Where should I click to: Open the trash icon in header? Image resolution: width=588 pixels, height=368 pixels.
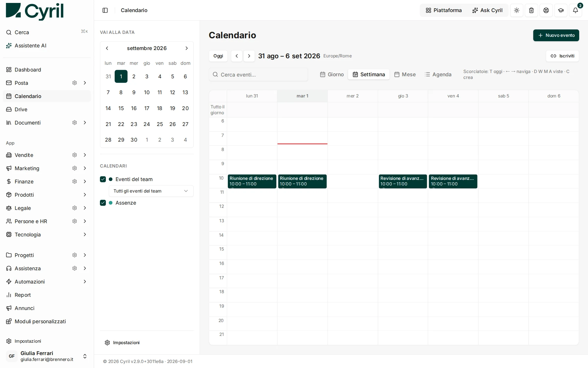[531, 10]
